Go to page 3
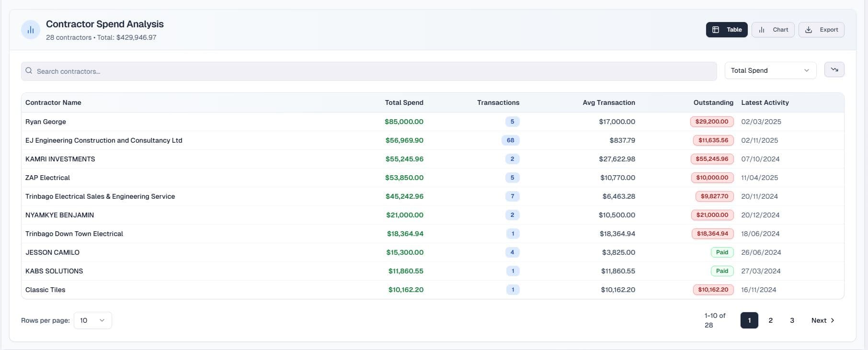The height and width of the screenshot is (350, 868). click(792, 320)
